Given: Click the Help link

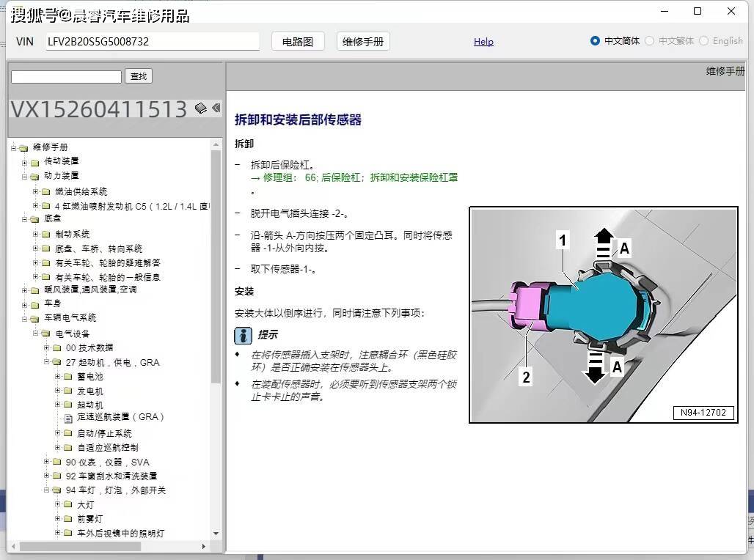Looking at the screenshot, I should tap(483, 42).
